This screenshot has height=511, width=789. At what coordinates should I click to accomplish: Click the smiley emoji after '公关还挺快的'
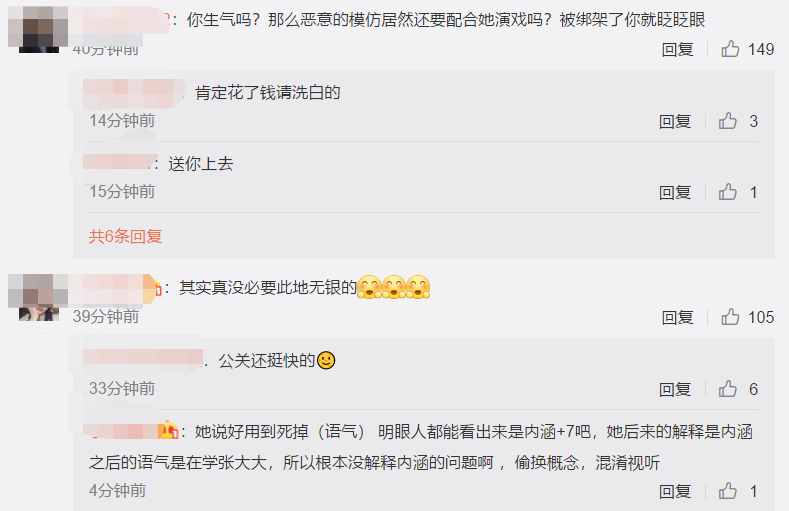pos(326,360)
